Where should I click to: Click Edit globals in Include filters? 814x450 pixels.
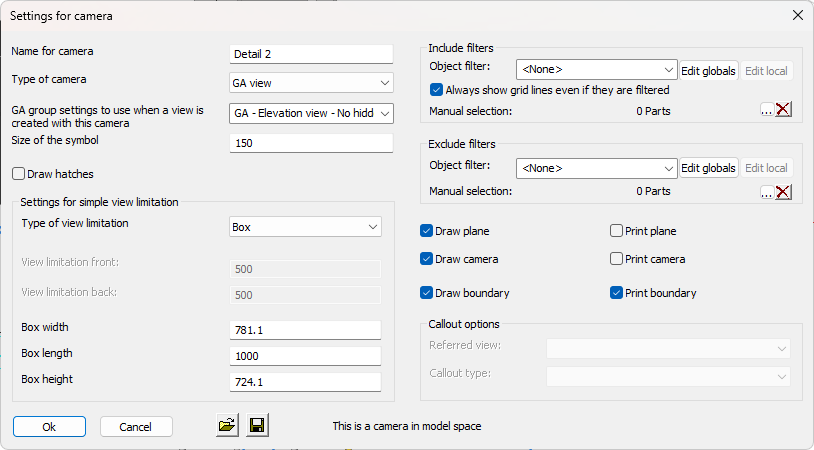tap(708, 70)
